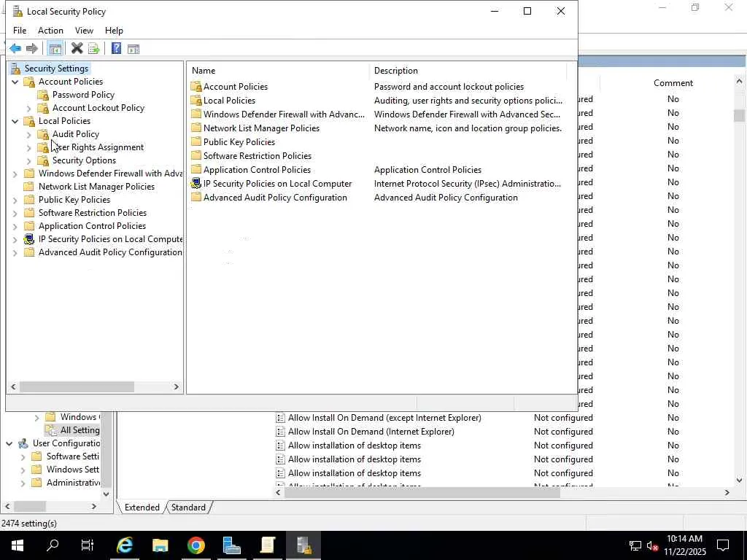This screenshot has height=560, width=747.
Task: Expand the Application Control Policies node
Action: click(15, 226)
